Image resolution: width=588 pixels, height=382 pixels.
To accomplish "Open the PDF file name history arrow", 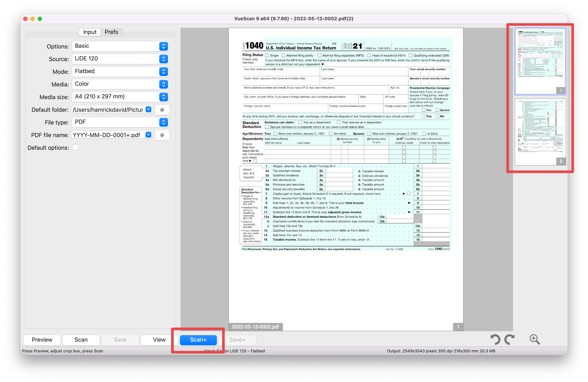I will coord(148,135).
